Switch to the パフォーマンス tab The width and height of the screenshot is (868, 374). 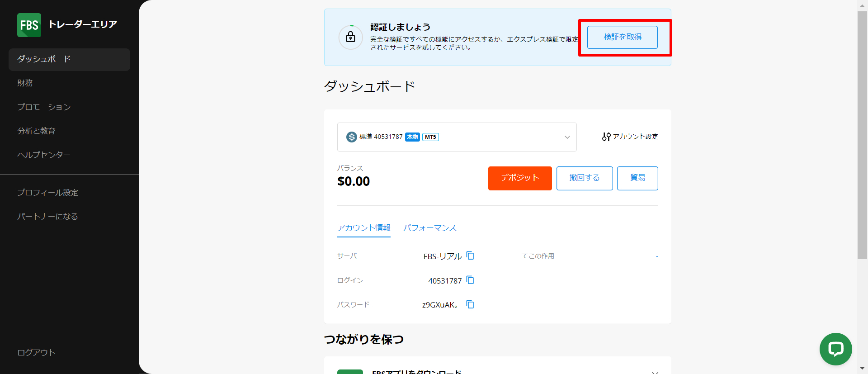click(x=430, y=228)
